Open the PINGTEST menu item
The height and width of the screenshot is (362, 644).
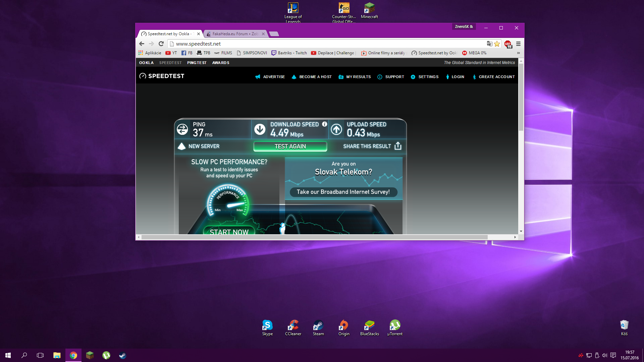tap(197, 63)
